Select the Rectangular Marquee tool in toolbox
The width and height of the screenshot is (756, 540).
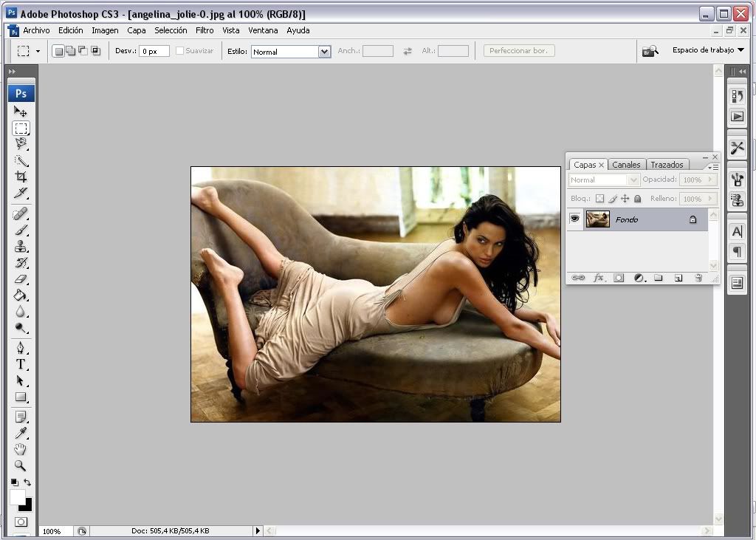tap(20, 128)
